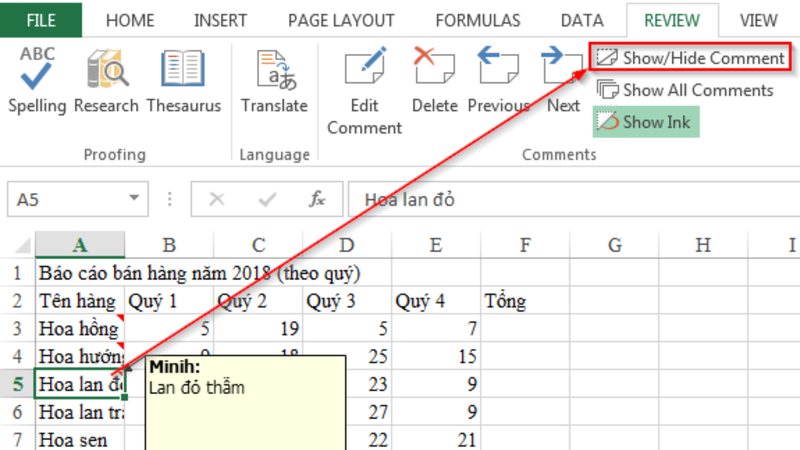This screenshot has width=800, height=450.
Task: Click value 7 in Hoa hồng row
Action: click(436, 328)
